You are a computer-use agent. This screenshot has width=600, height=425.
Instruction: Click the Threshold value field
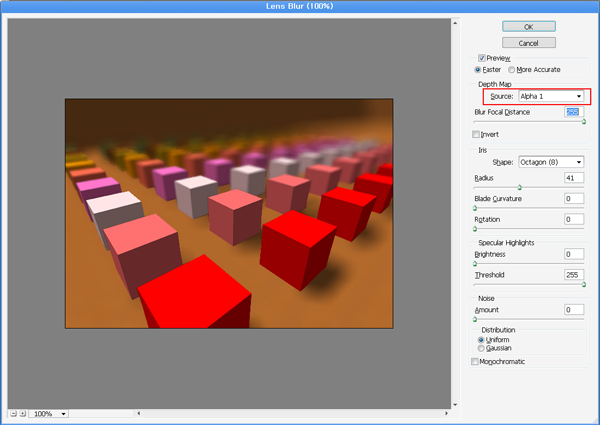(574, 275)
